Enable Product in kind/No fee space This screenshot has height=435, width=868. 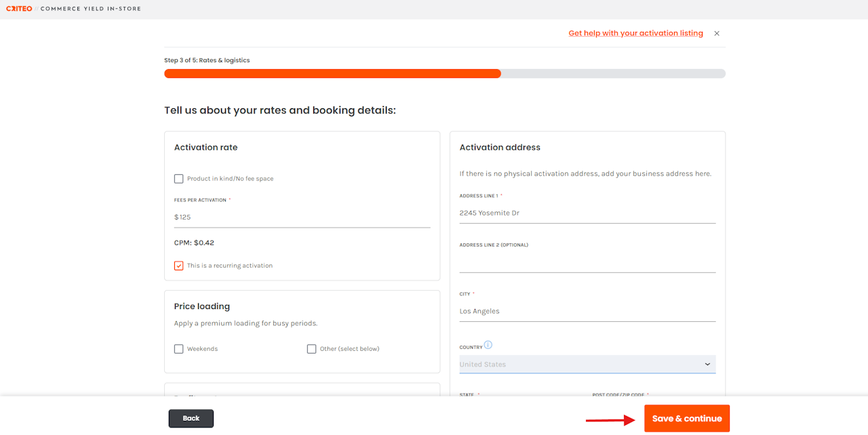click(179, 179)
